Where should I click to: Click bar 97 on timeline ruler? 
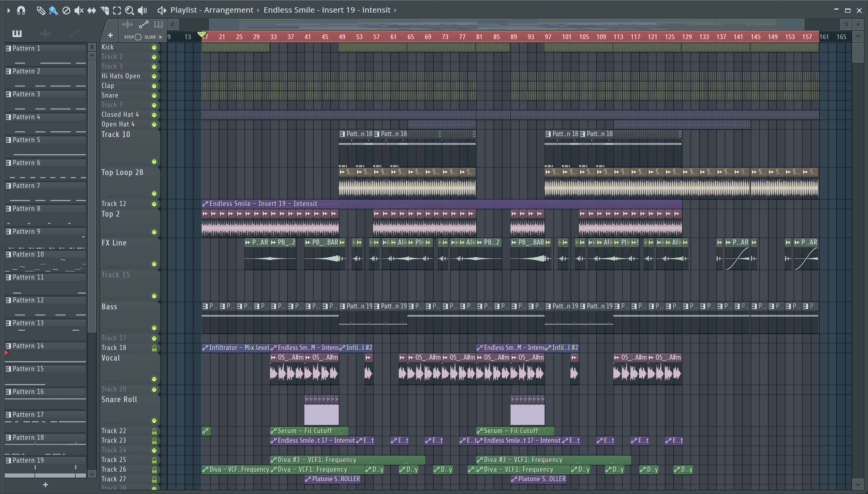point(548,37)
